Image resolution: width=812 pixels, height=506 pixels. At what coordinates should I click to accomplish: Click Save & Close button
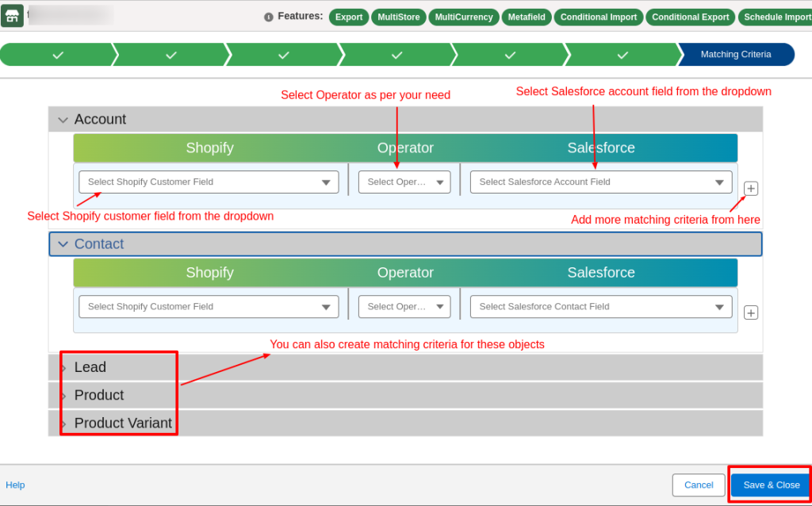click(772, 485)
